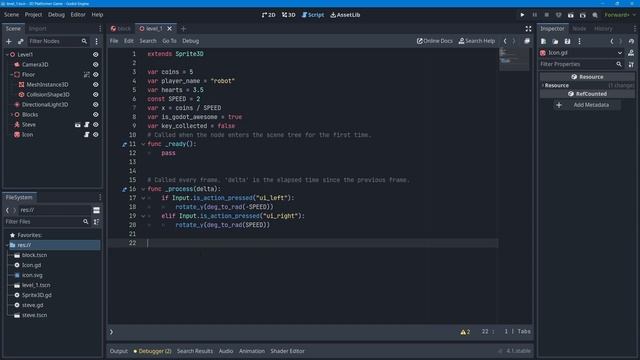The image size is (640, 360).
Task: Expand the Blocks node
Action: click(11, 115)
